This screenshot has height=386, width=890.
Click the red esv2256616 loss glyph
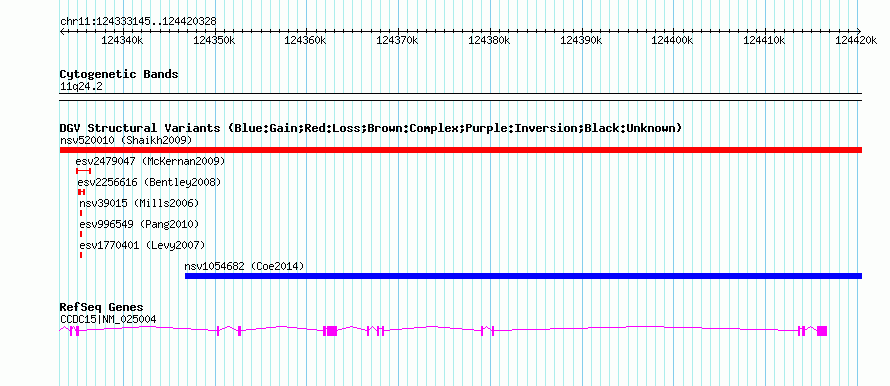[81, 192]
